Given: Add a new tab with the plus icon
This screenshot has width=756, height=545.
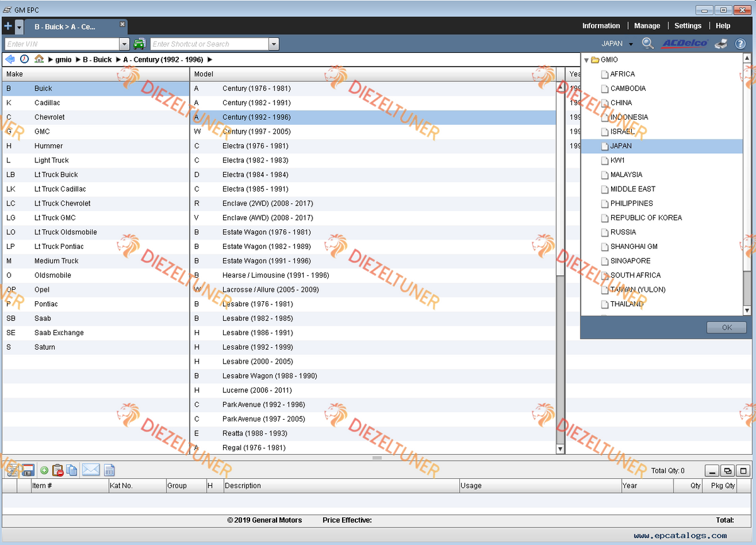Looking at the screenshot, I should (x=8, y=26).
